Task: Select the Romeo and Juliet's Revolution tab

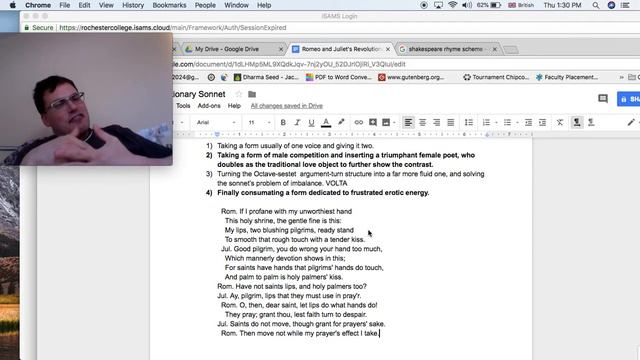Action: coord(341,49)
